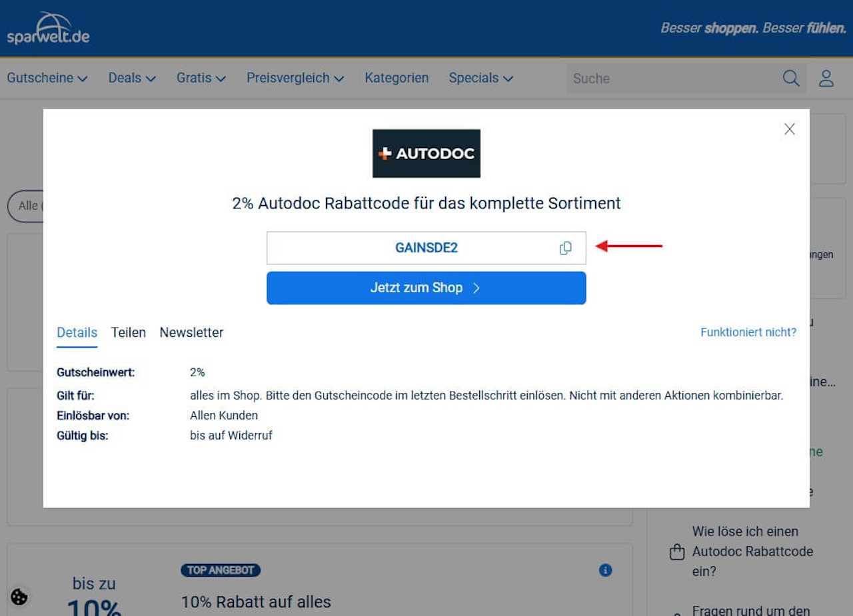Click the Autodoc logo in the dialog

tap(426, 153)
